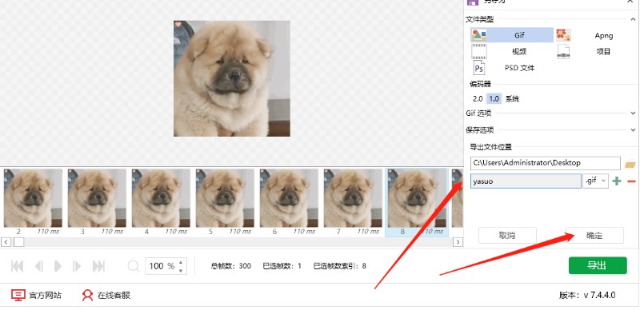Select frame 5 thumbnail
644x310 pixels.
[x=225, y=198]
